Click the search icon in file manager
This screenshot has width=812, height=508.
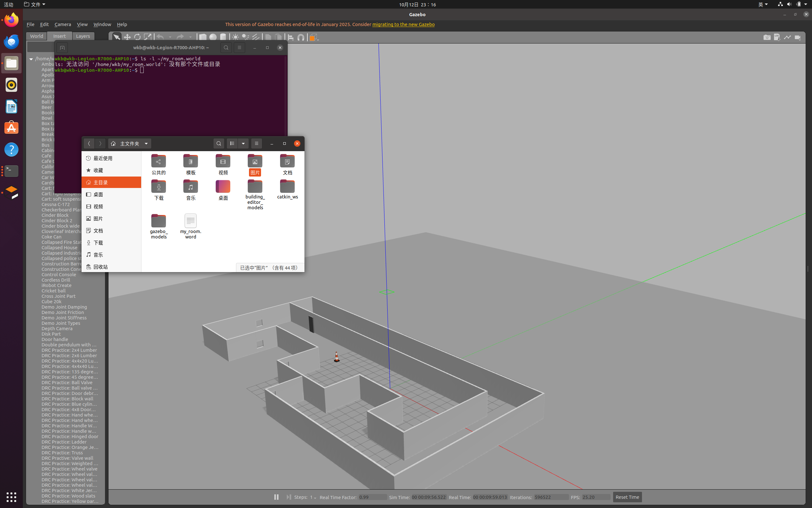219,144
